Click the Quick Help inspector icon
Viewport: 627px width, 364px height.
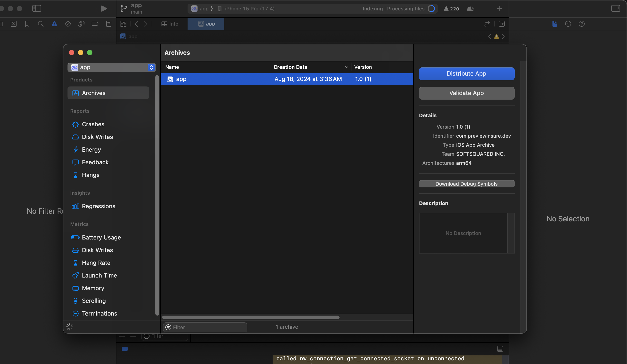(x=581, y=24)
